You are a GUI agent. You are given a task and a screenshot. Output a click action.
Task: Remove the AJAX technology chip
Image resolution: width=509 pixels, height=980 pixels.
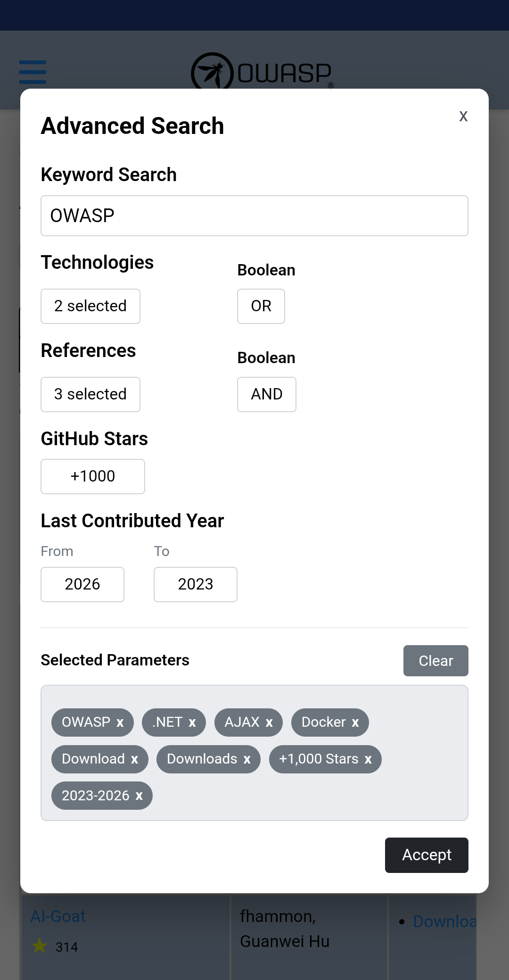click(x=269, y=722)
